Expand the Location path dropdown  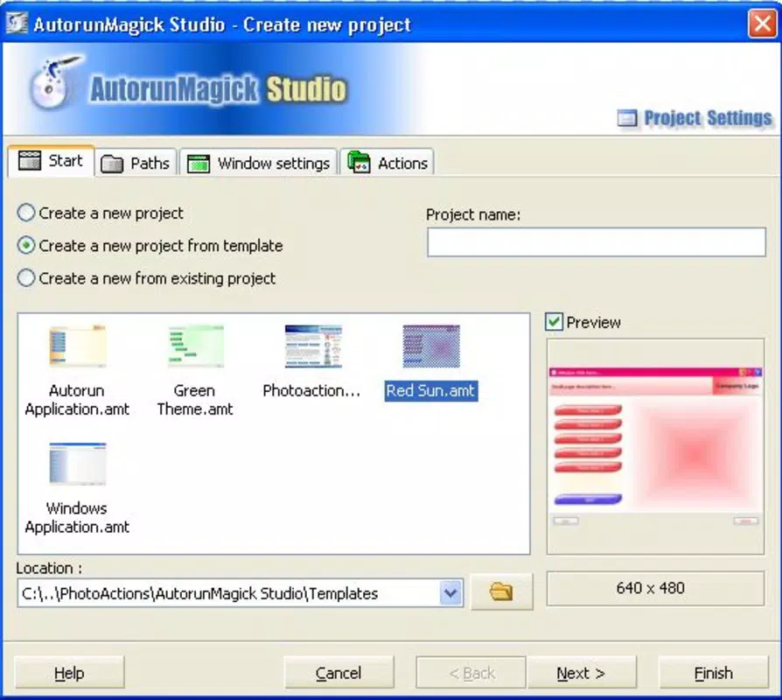[450, 592]
